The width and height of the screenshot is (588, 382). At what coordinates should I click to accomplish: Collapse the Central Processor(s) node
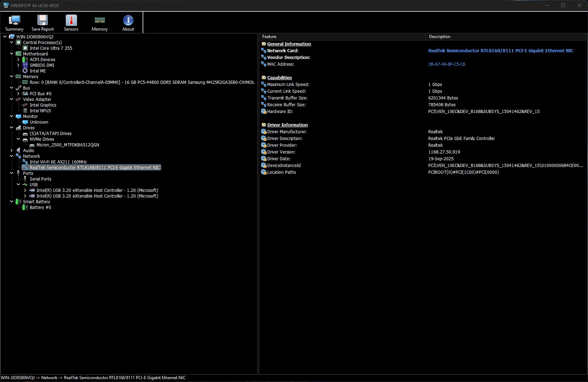(11, 43)
